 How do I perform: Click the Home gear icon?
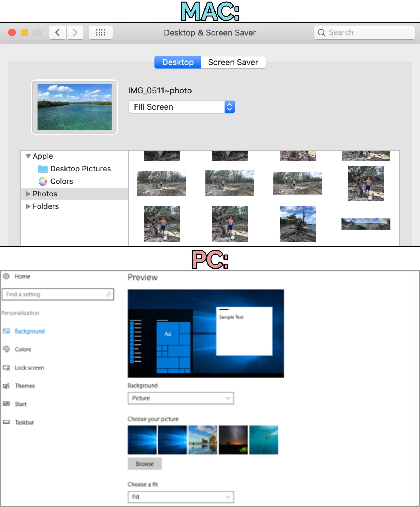click(6, 276)
